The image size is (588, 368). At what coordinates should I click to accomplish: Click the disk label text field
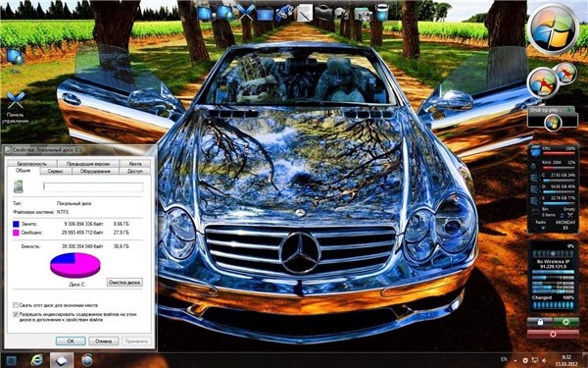[93, 186]
